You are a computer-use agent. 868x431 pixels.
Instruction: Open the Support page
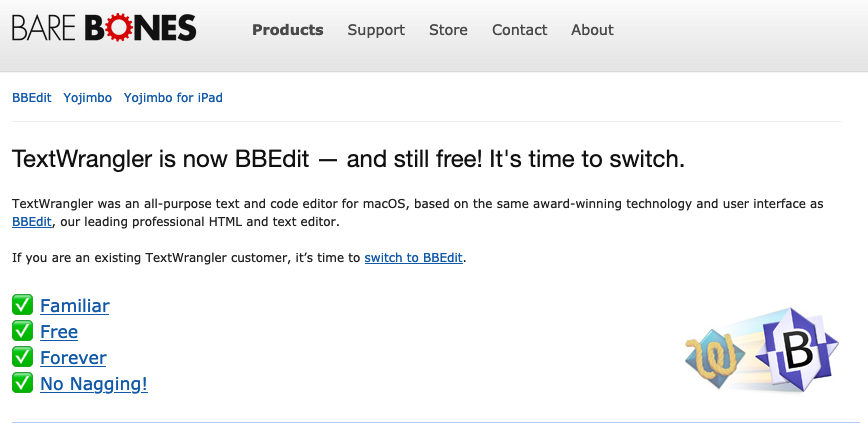[376, 30]
